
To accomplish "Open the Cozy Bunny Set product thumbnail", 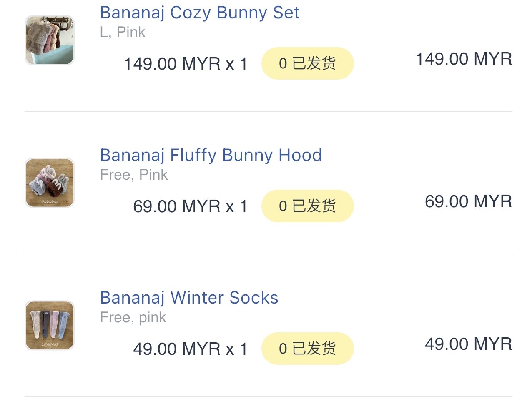I will [50, 40].
